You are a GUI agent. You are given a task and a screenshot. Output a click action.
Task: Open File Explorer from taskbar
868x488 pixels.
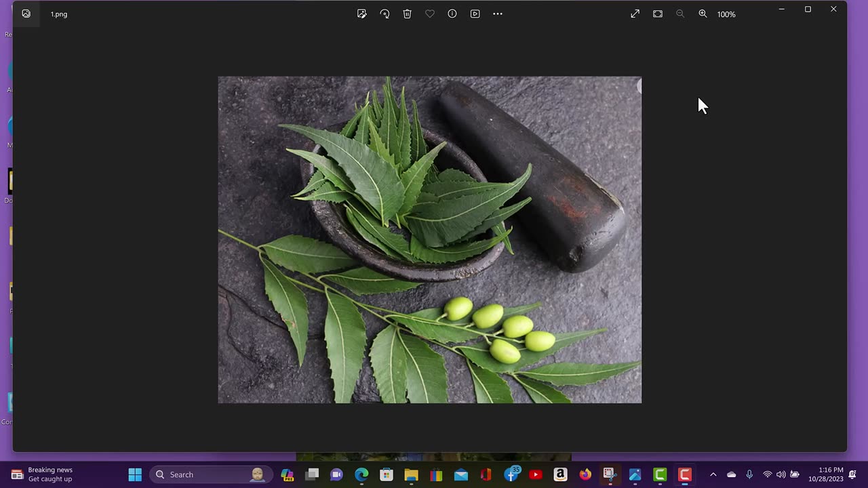[x=411, y=474]
